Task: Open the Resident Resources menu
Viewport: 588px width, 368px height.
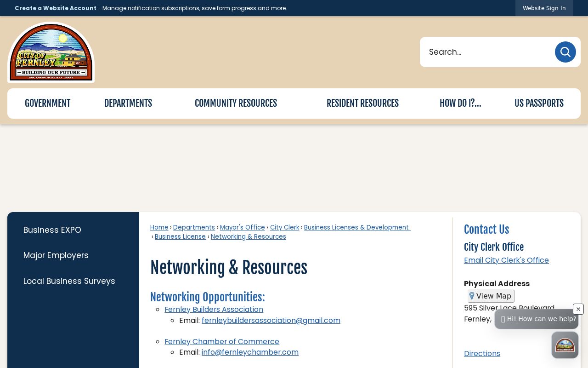Action: pyautogui.click(x=362, y=103)
